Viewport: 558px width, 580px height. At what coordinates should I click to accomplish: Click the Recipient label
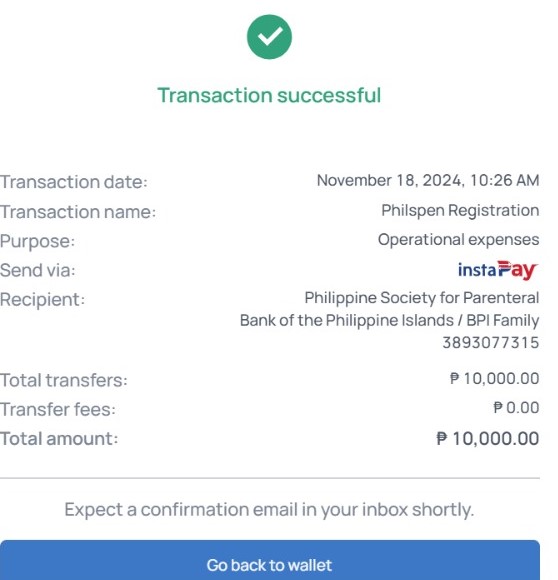pyautogui.click(x=42, y=299)
